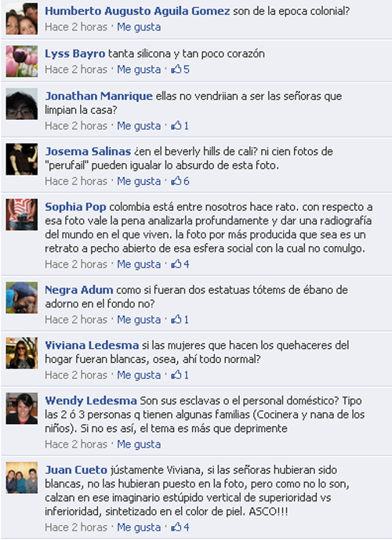Open the Jonathan Manrique name link
Screen dimensions: 392x540
coord(99,96)
